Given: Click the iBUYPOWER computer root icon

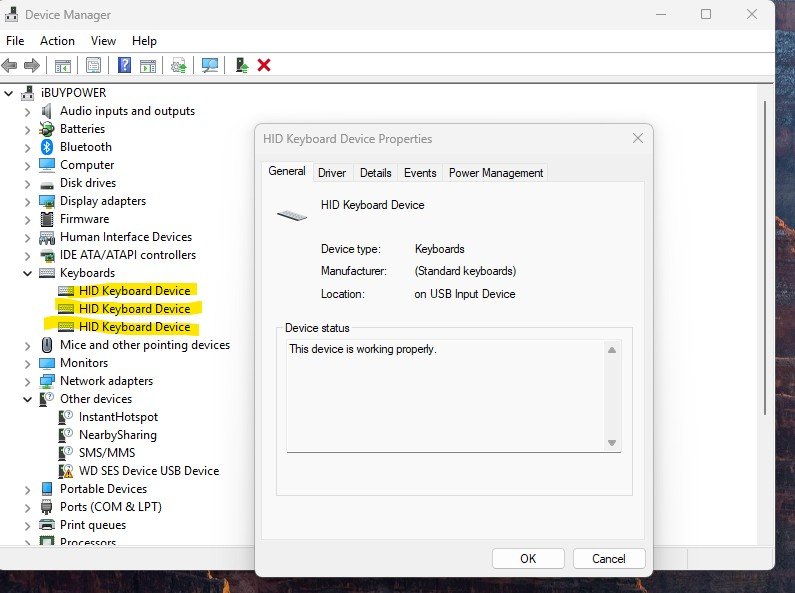Looking at the screenshot, I should point(27,93).
